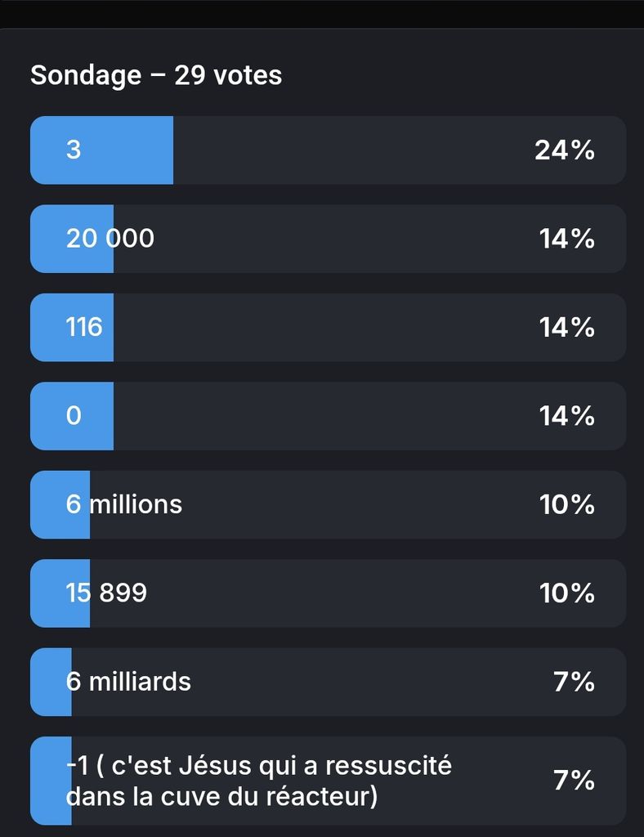Click the "29 votes" count in the title

tap(228, 75)
